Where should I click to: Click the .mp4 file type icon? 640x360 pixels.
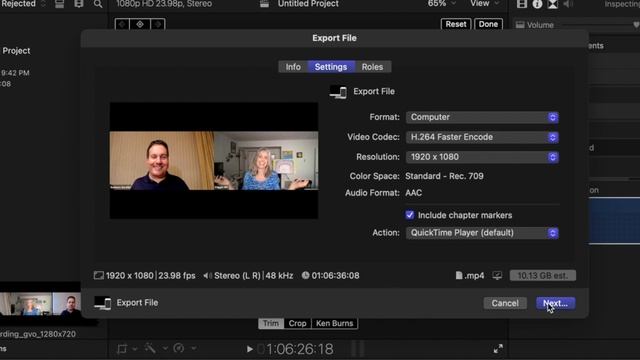[x=459, y=276]
